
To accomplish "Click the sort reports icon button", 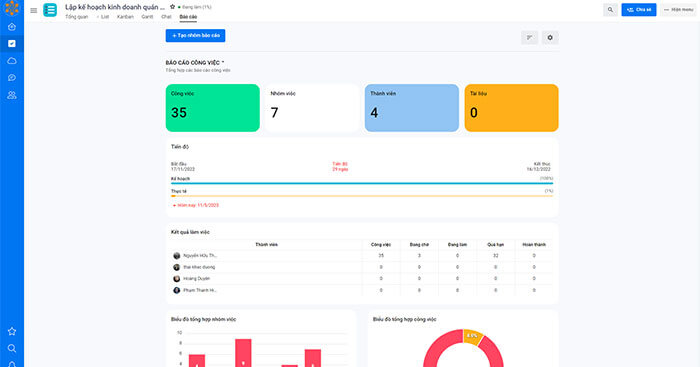I will (529, 38).
